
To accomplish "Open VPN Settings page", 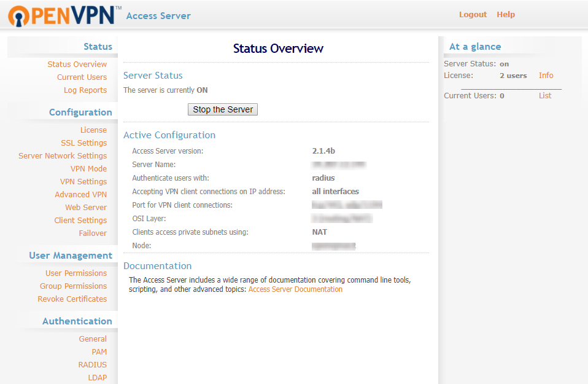I will [x=83, y=181].
